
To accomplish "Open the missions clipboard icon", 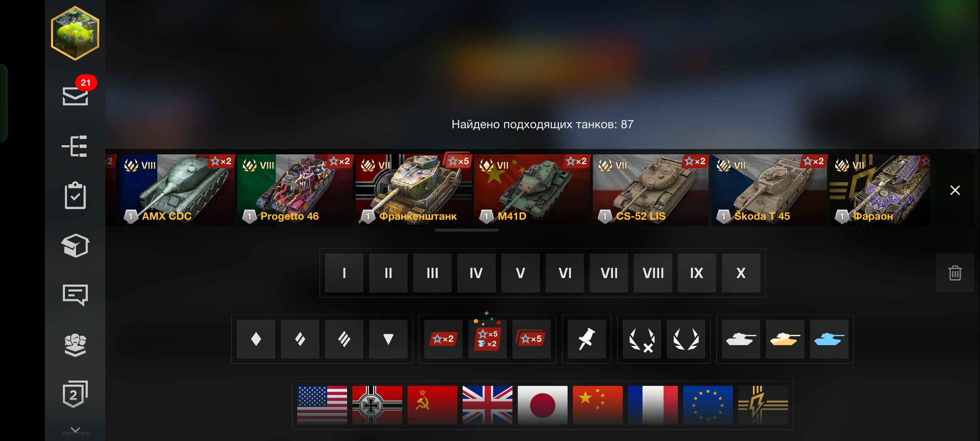I will [x=75, y=196].
